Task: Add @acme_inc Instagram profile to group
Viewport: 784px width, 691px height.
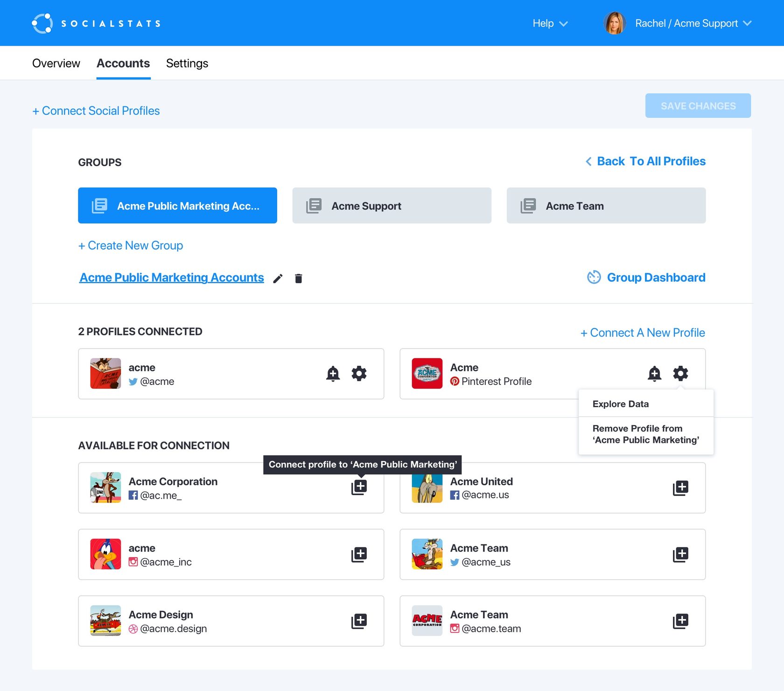Action: pos(359,554)
